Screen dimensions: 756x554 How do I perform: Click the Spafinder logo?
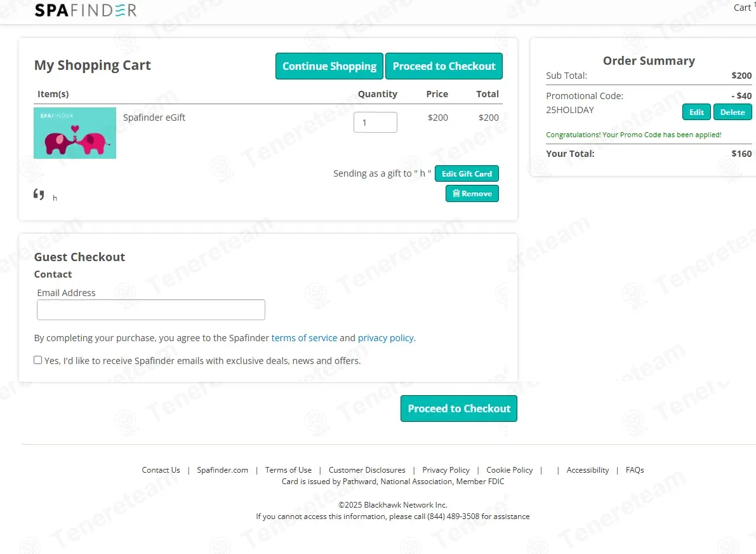[x=85, y=10]
